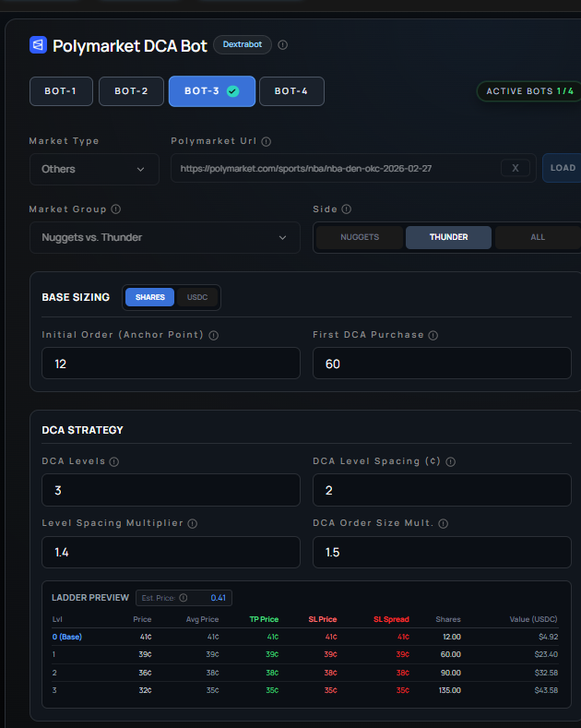
Task: Switch base sizing to USDC
Action: tap(197, 297)
